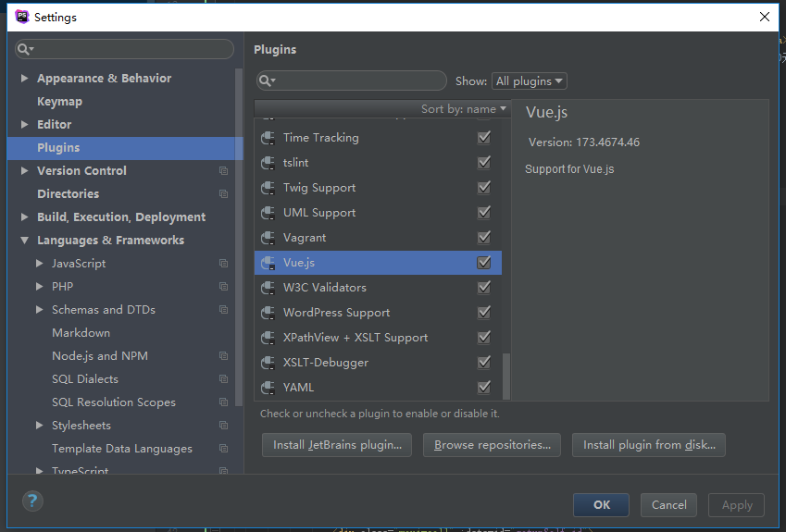Click the Vagrant plugin icon

(268, 238)
